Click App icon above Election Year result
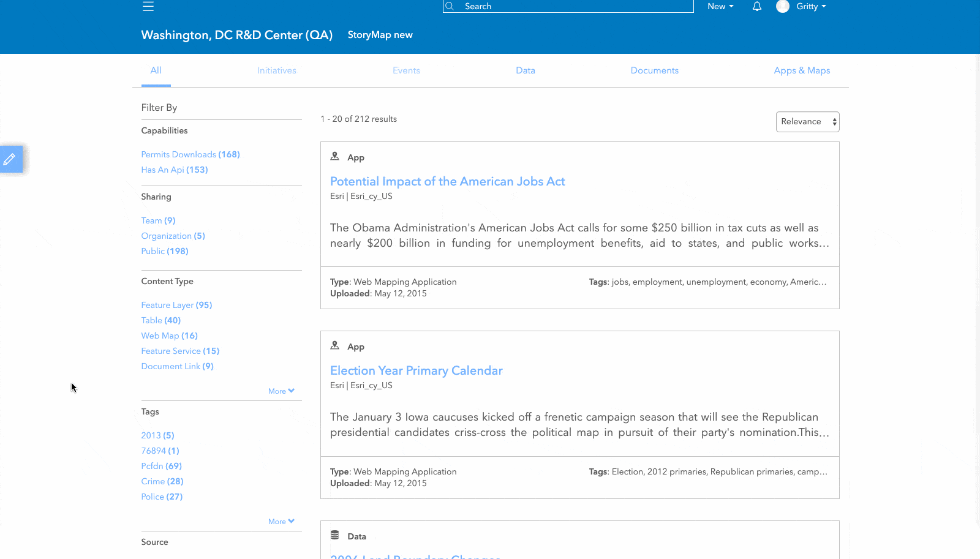Screen dimensions: 980x559 [335, 346]
